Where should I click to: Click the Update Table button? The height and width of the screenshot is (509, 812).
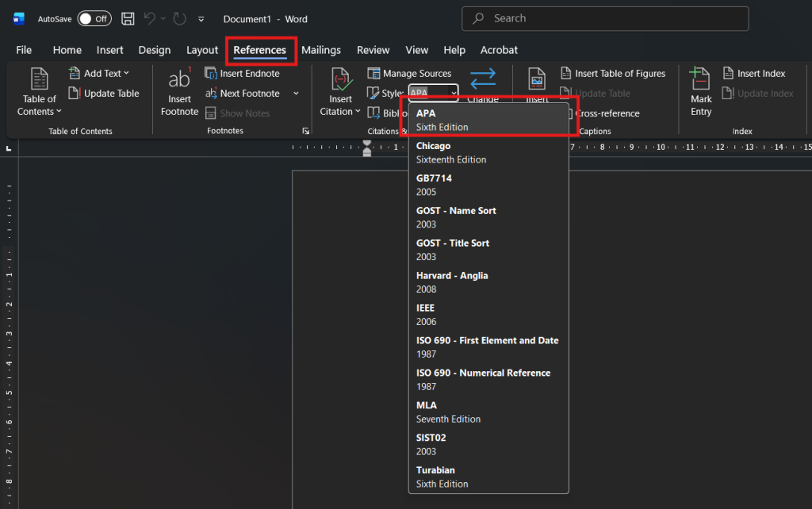[104, 94]
